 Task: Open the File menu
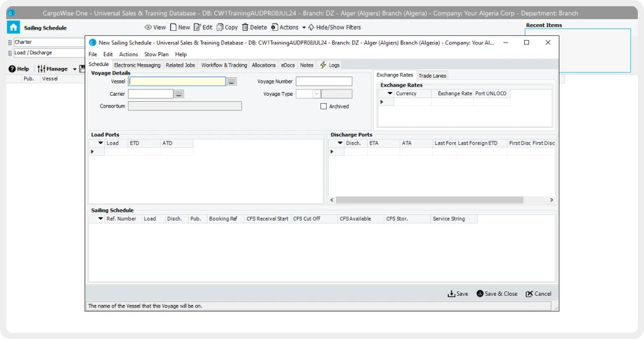click(93, 54)
